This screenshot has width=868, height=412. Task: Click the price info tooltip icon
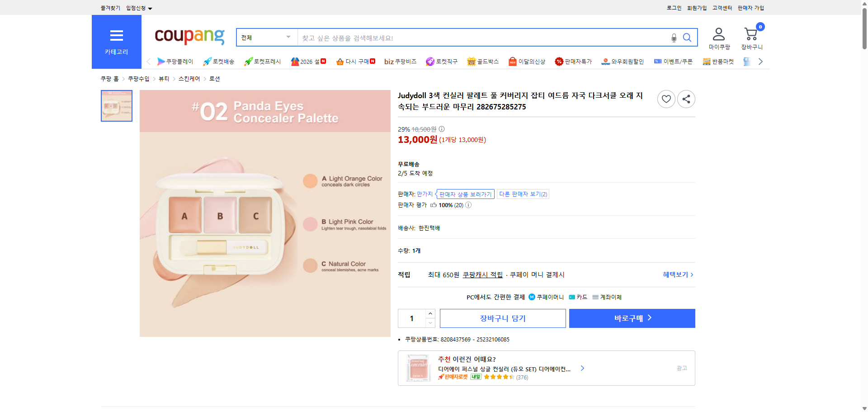click(x=441, y=129)
